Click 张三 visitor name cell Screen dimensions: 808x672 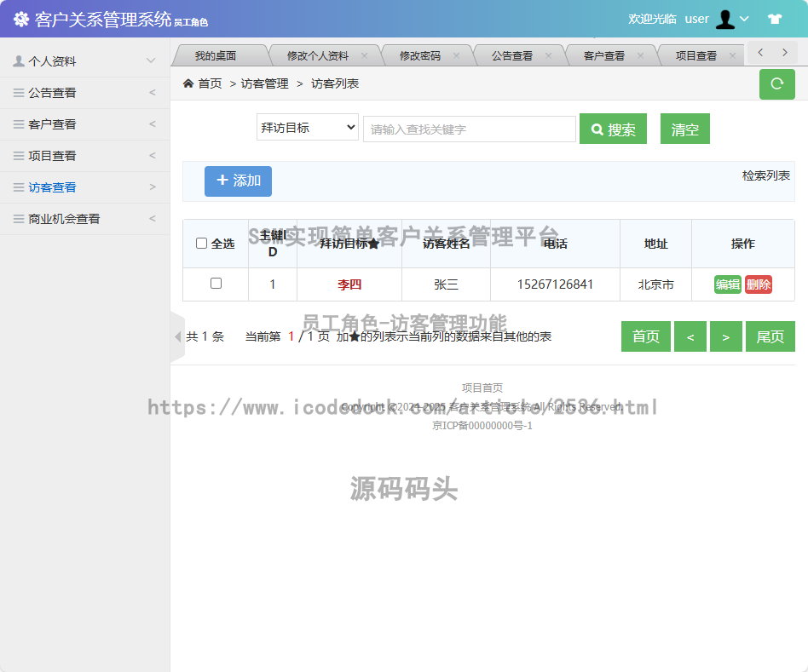coord(447,284)
